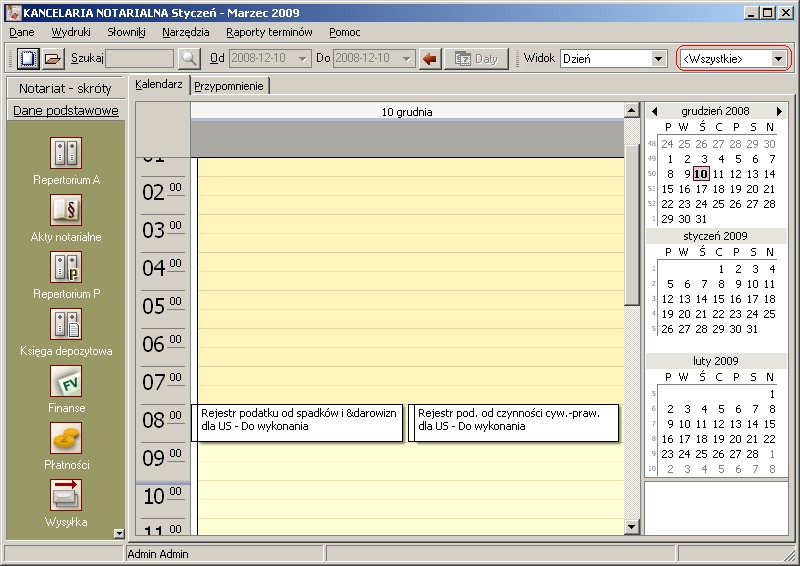Viewport: 800px width, 566px height.
Task: Switch to the Przypomnienie tab
Action: [x=229, y=86]
